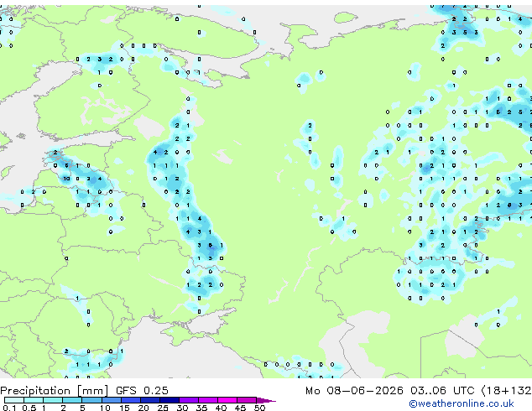Click the 'Precipitation [mm]' title text
The height and width of the screenshot is (411, 532).
coord(55,391)
